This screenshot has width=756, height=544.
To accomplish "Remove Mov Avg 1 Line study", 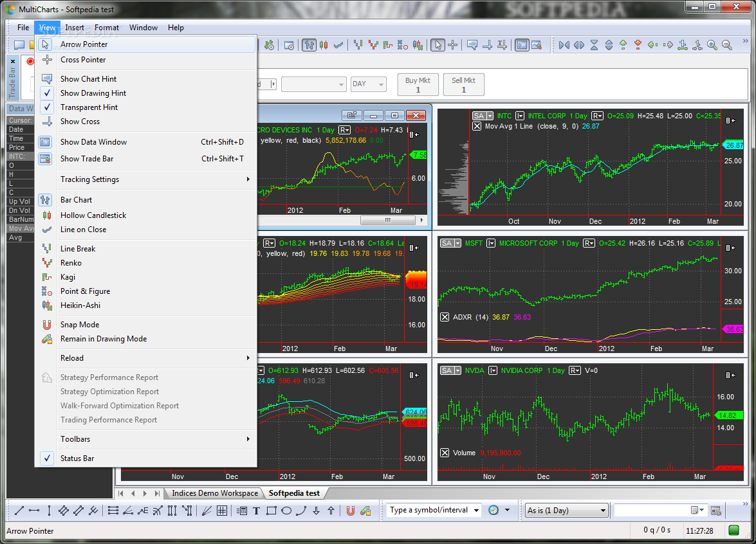I will [x=477, y=126].
